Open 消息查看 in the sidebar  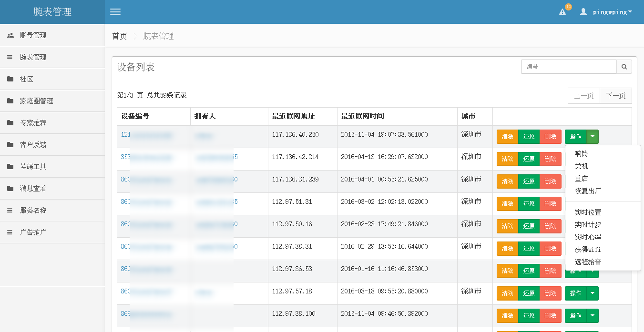(52, 189)
